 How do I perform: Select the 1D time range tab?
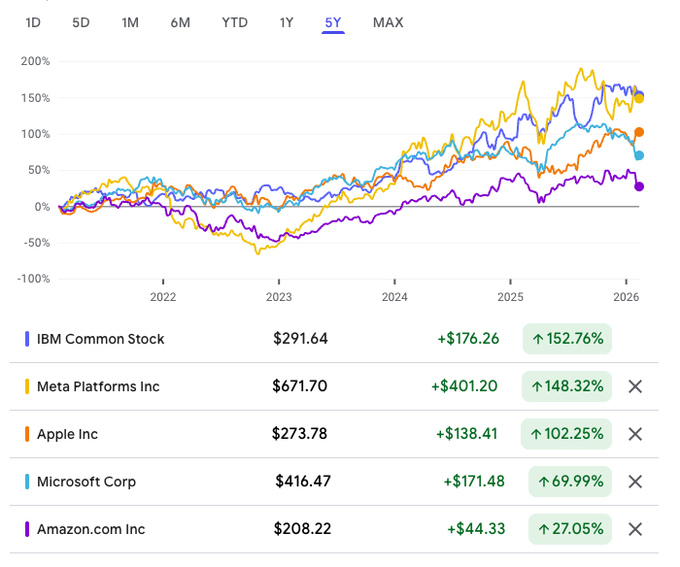pyautogui.click(x=34, y=22)
